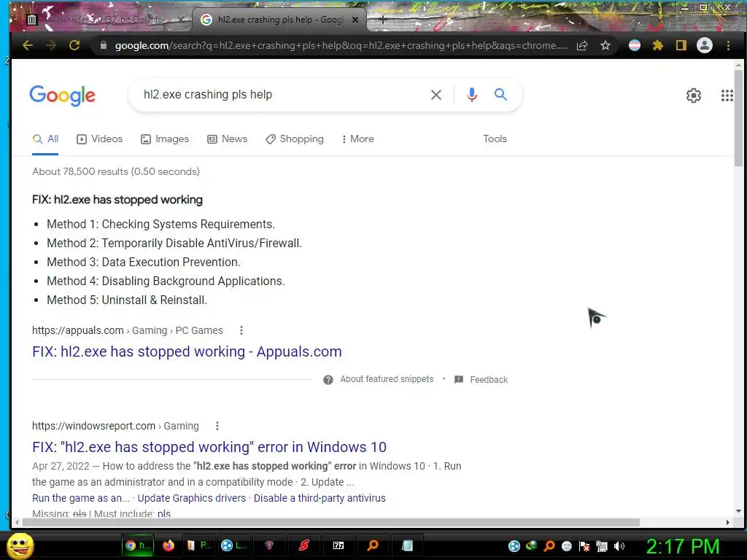The height and width of the screenshot is (560, 747).
Task: Open the red S taskbar application
Action: pos(304,545)
